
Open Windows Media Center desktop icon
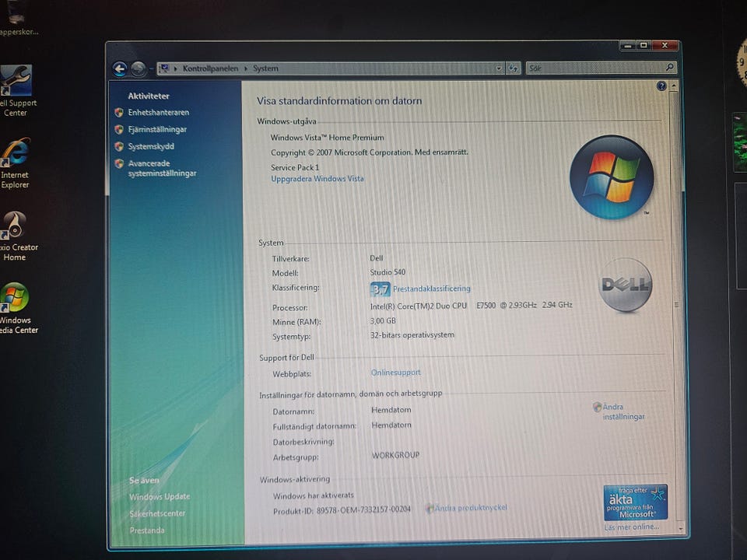[x=17, y=309]
